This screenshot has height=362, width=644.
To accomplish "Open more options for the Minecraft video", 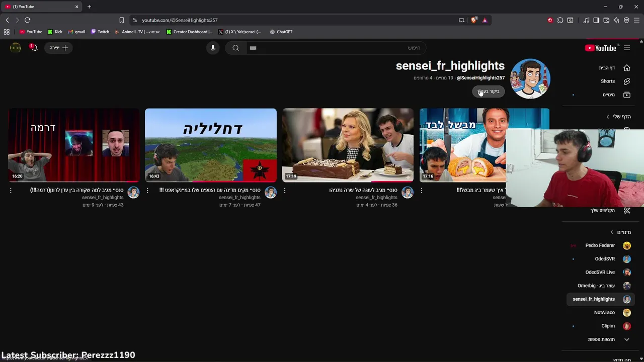I will 147,191.
